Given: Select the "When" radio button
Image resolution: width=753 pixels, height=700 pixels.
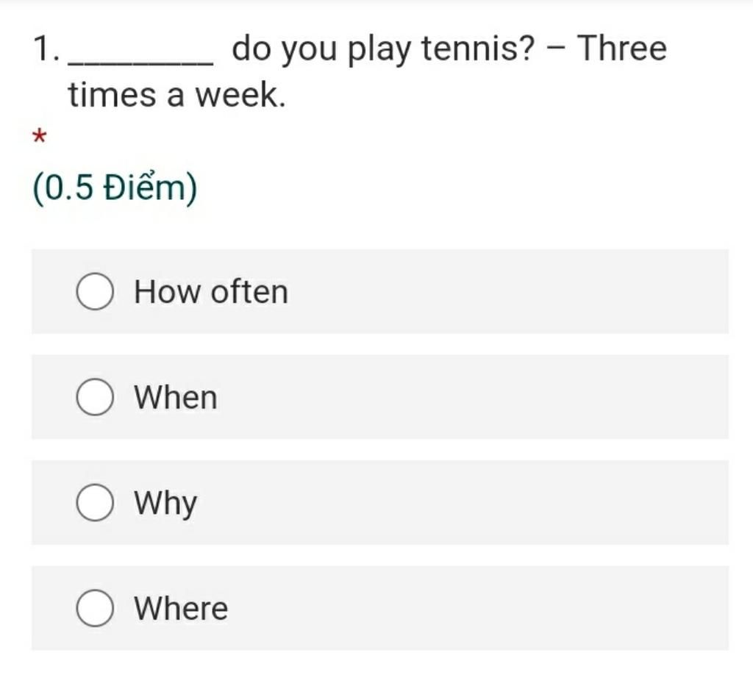Looking at the screenshot, I should click(95, 396).
